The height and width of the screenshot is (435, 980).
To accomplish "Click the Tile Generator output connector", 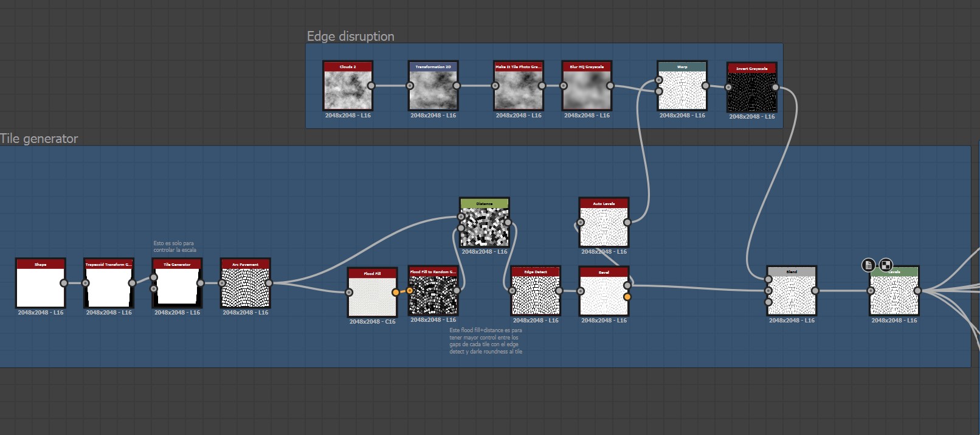I will coord(200,283).
